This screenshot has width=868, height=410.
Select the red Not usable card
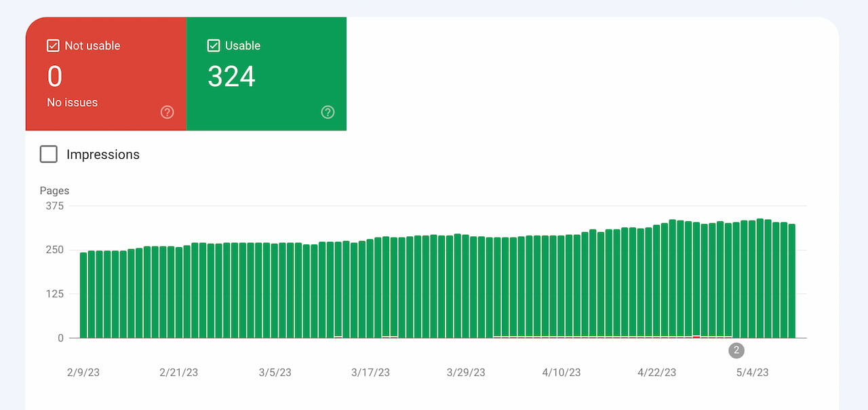click(x=106, y=73)
